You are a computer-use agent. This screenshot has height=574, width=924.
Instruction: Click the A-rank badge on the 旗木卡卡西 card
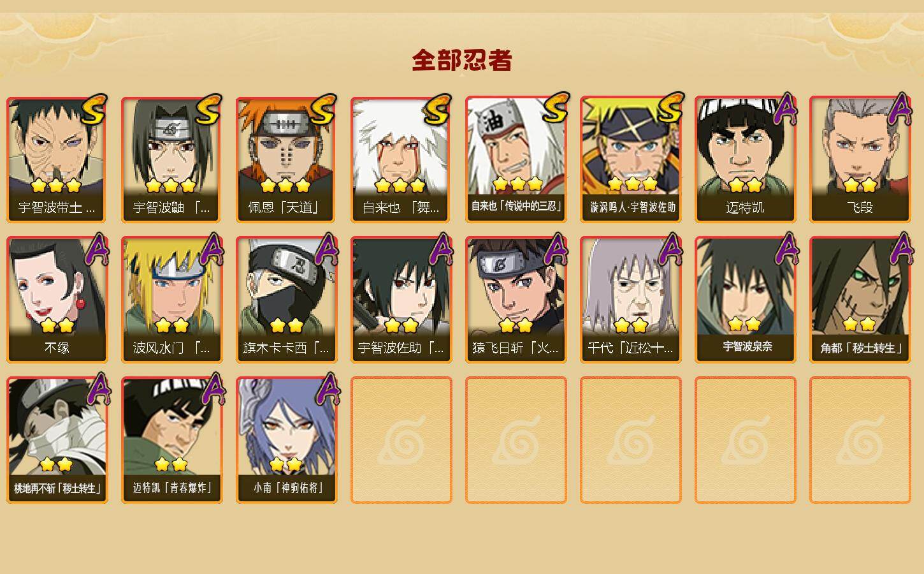326,249
